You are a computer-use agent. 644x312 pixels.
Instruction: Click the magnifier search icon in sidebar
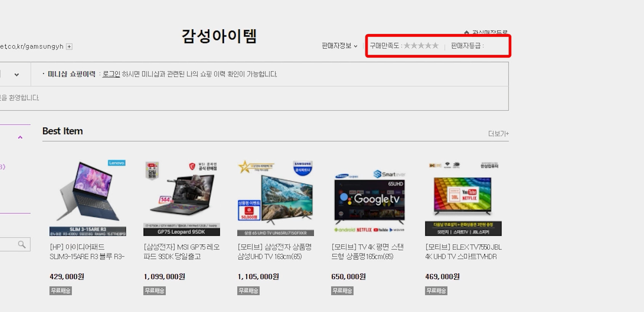22,244
